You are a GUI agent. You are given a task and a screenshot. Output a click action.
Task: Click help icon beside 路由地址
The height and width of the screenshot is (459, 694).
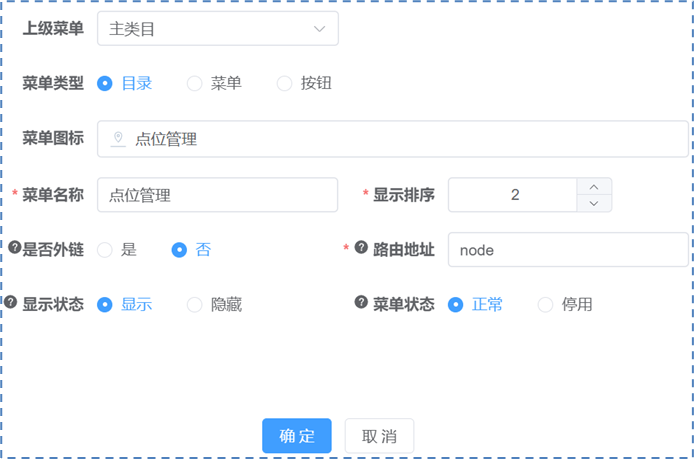(x=361, y=248)
